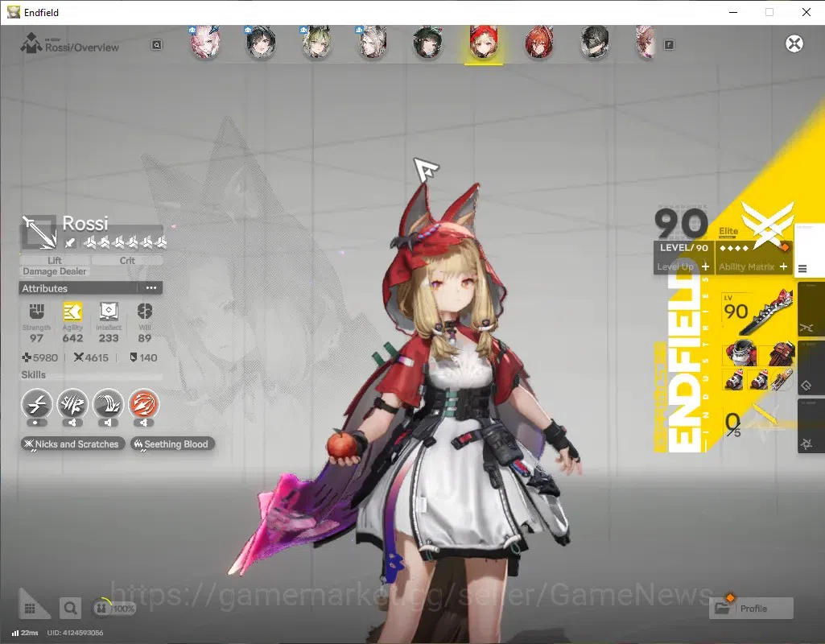
Task: Open the third combo skill icon
Action: [108, 405]
